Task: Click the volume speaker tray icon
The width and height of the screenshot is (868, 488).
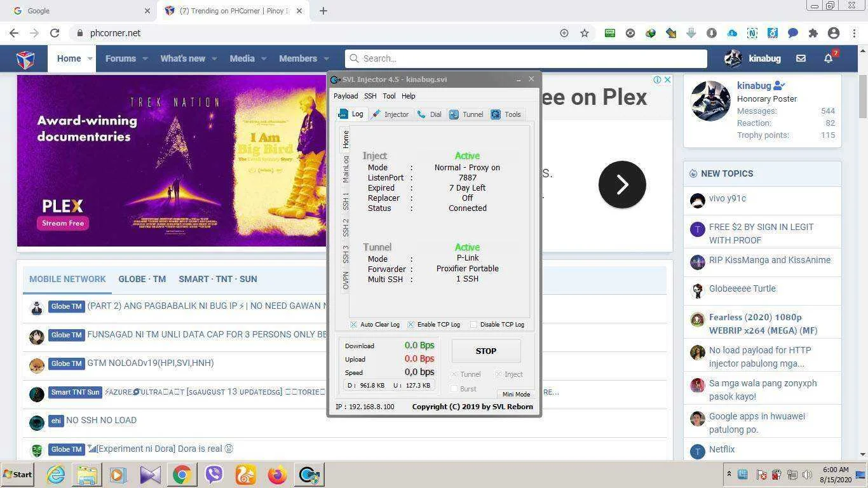Action: pyautogui.click(x=807, y=475)
